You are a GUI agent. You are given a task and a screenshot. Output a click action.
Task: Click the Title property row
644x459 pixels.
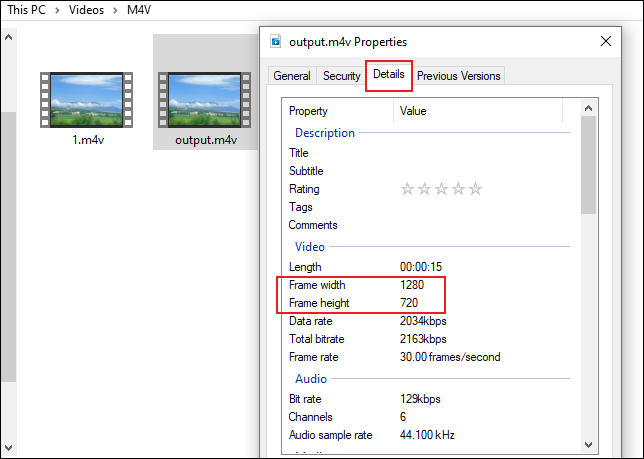pyautogui.click(x=429, y=153)
